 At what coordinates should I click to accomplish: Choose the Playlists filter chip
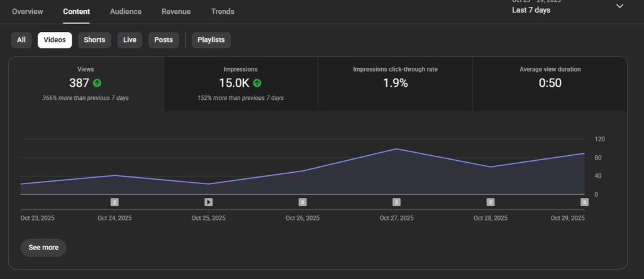click(211, 40)
